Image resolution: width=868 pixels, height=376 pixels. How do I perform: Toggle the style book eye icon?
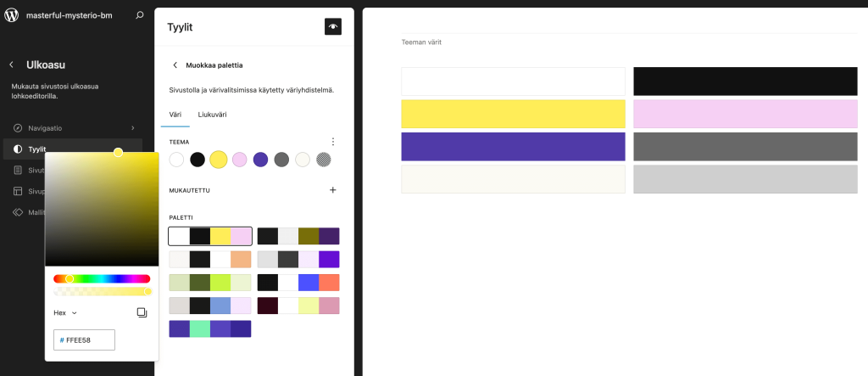(332, 26)
